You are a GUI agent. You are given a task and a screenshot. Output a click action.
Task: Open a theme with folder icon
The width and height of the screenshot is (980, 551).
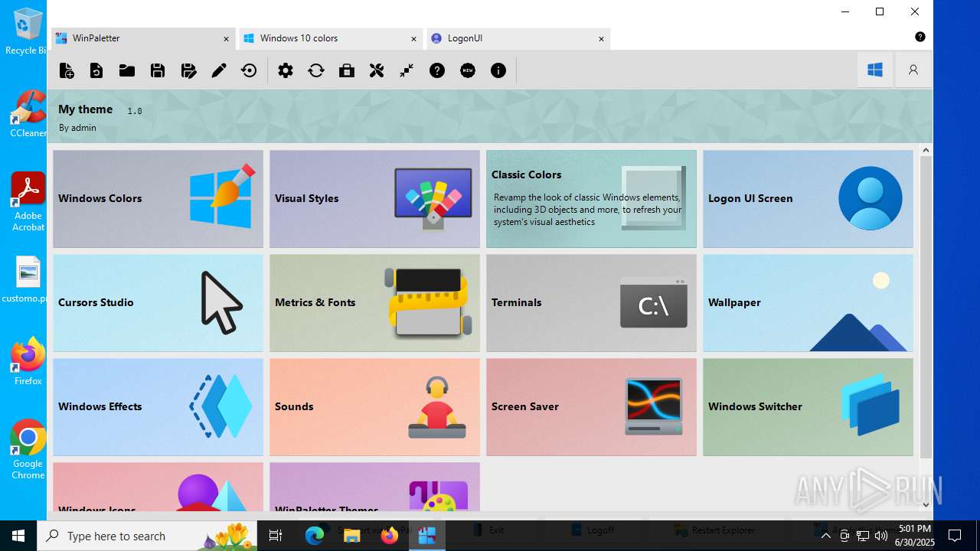click(127, 70)
